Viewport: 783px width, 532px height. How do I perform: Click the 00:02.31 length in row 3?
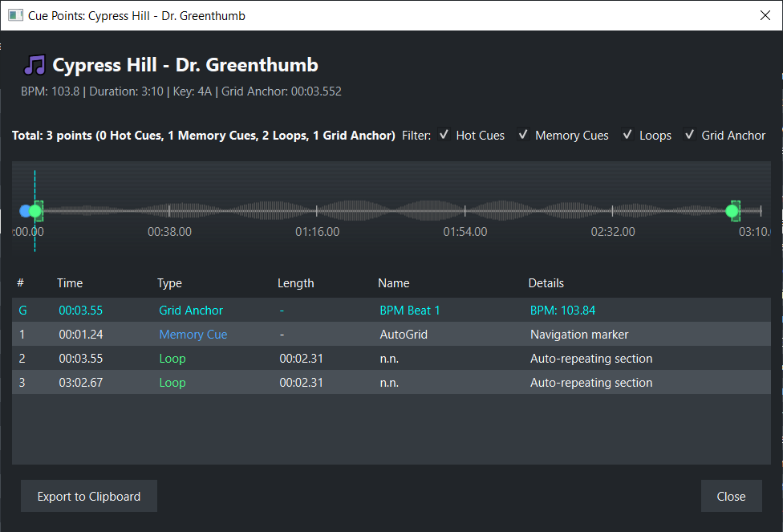pos(301,382)
